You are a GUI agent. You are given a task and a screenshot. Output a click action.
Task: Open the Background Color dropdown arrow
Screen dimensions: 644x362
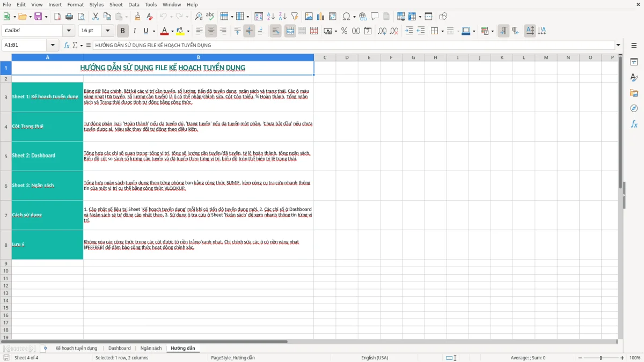[188, 31]
